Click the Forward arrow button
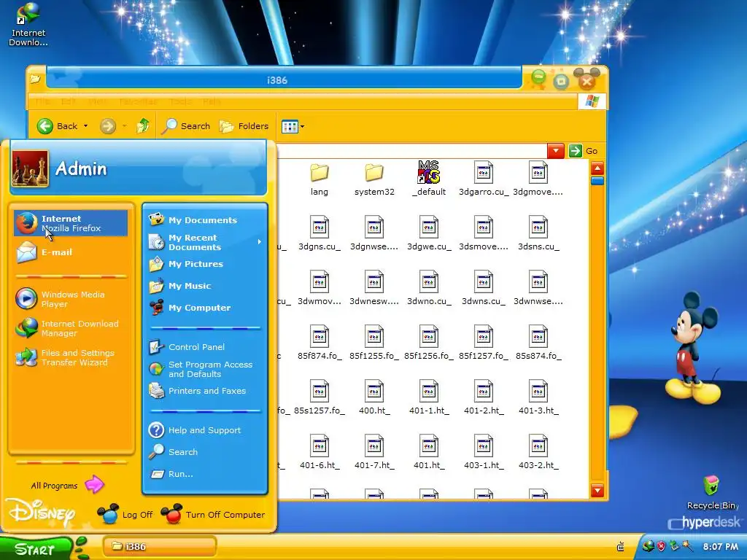Viewport: 747px width, 560px height. (108, 126)
